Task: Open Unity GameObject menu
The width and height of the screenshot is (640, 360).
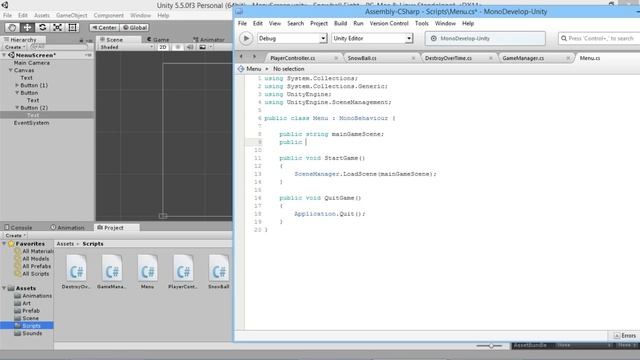Action: click(71, 16)
